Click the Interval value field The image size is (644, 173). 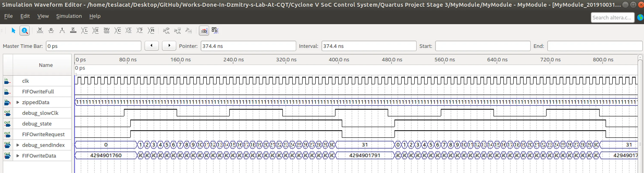(369, 46)
